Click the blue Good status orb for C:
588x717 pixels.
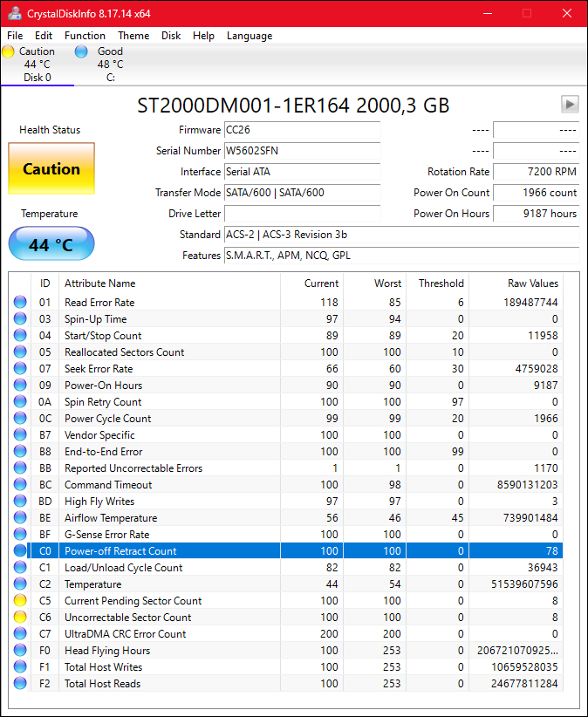(81, 51)
